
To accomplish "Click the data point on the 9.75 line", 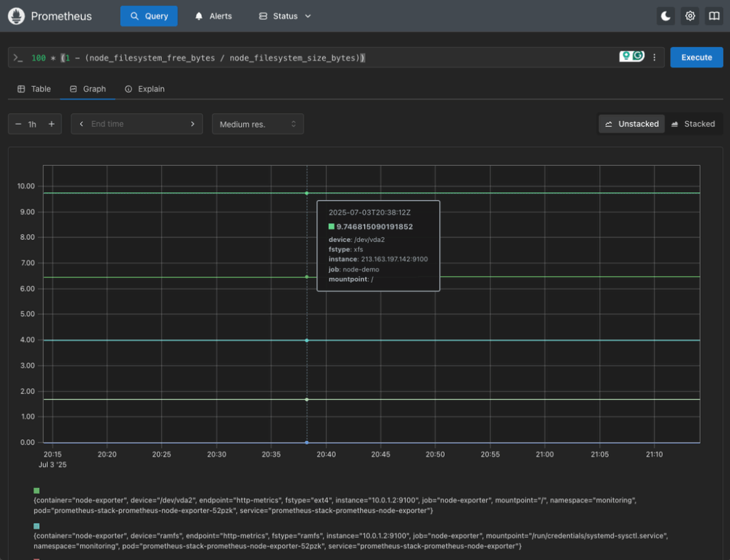I will [x=307, y=193].
